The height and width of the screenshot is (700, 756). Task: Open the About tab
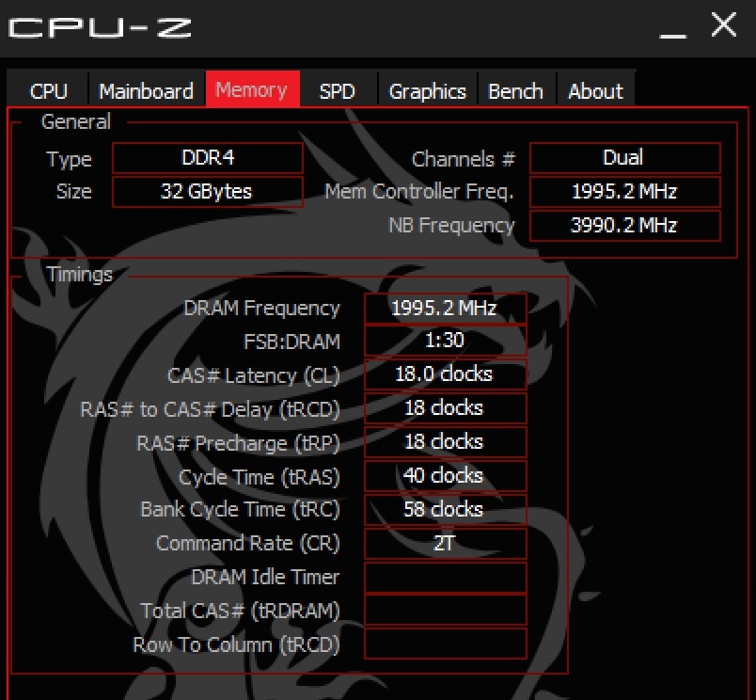click(595, 89)
